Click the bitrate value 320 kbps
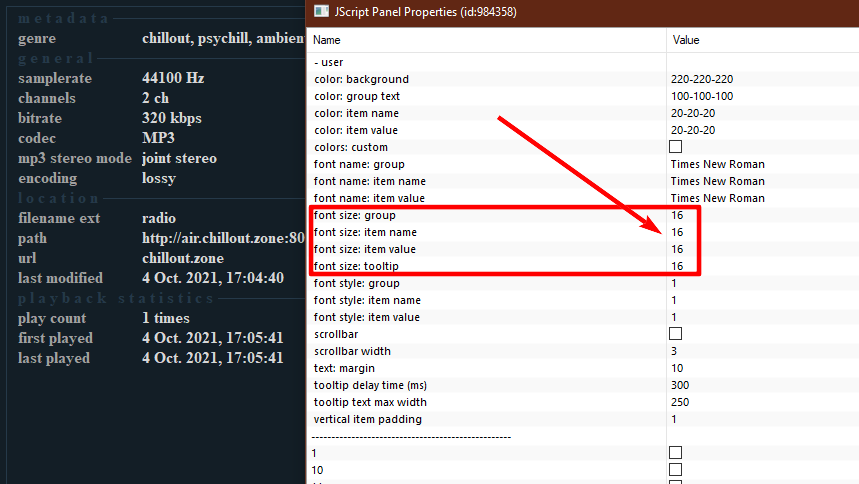Viewport: 859px width, 484px height. pyautogui.click(x=171, y=118)
